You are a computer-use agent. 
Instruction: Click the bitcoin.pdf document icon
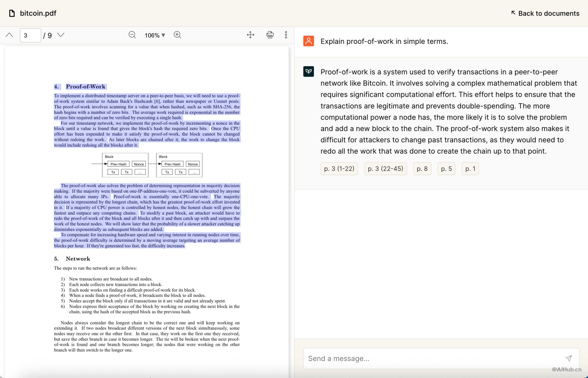(x=12, y=13)
